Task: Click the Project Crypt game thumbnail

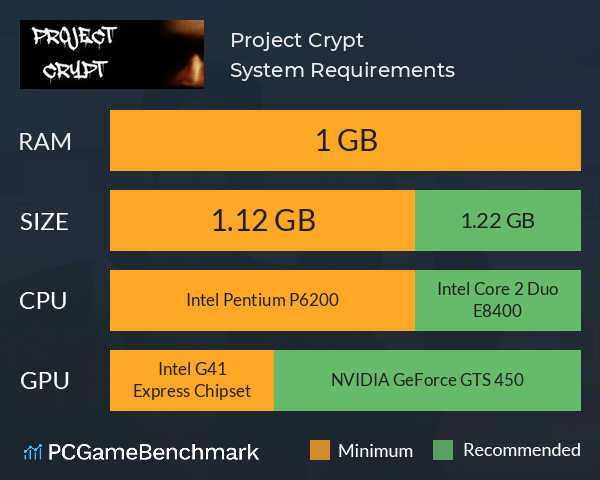Action: click(x=112, y=54)
